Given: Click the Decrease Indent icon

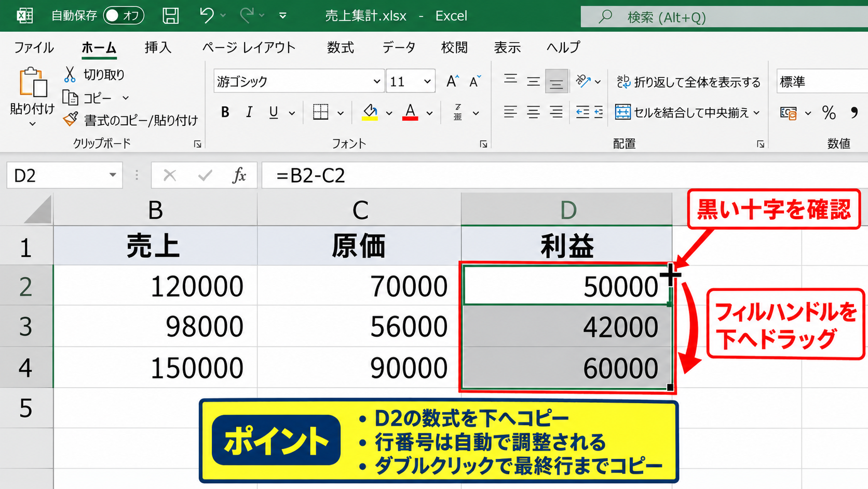Looking at the screenshot, I should (582, 112).
